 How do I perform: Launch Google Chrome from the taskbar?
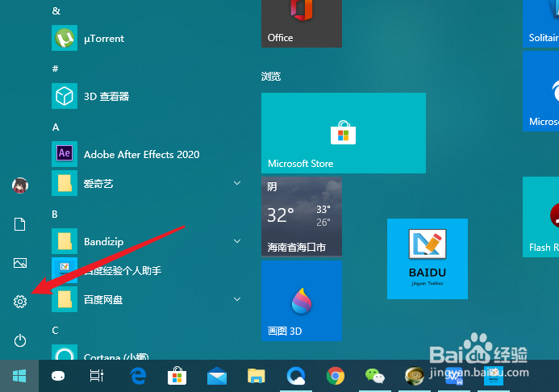[x=335, y=376]
